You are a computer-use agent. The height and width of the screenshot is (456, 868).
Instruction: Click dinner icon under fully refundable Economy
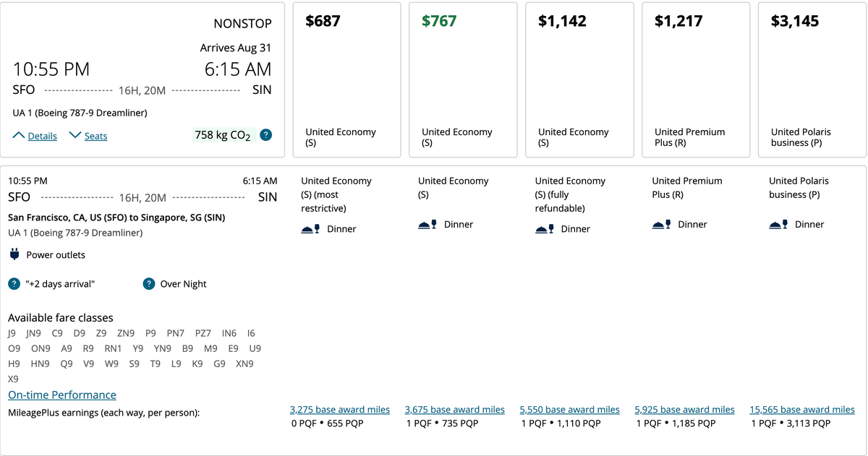544,229
